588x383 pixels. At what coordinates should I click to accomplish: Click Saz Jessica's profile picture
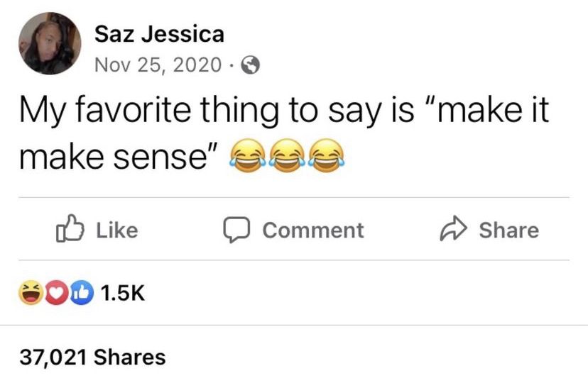pyautogui.click(x=49, y=43)
